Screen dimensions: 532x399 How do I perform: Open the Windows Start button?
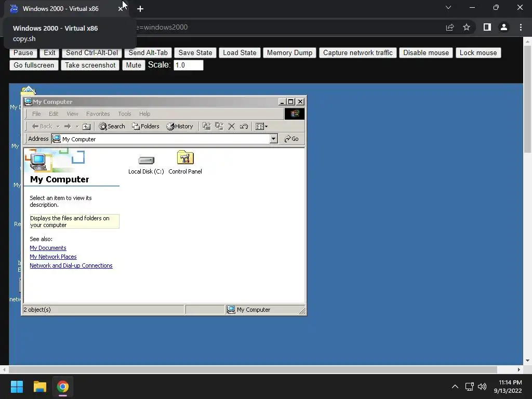click(x=17, y=387)
